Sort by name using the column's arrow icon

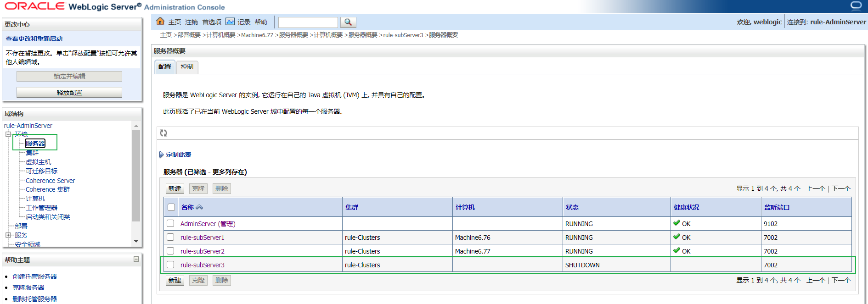click(199, 207)
